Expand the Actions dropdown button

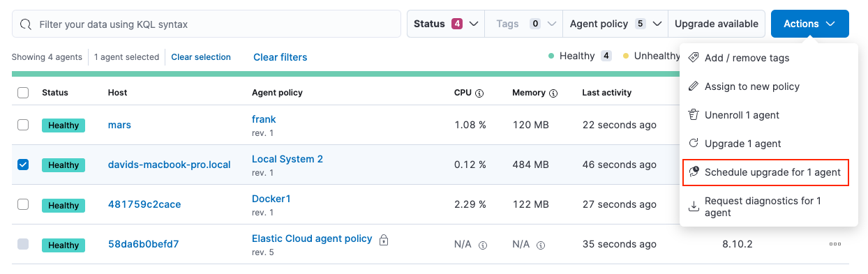[x=809, y=24]
